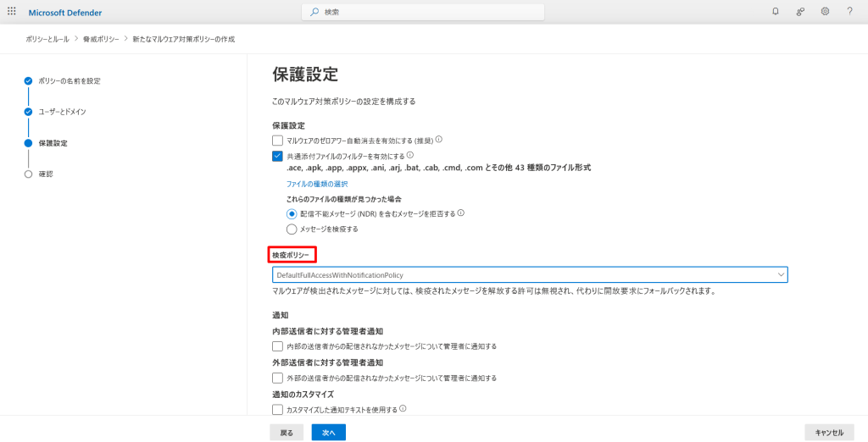
Task: Jump to ユーザーとドメイン wizard step
Action: (x=62, y=112)
